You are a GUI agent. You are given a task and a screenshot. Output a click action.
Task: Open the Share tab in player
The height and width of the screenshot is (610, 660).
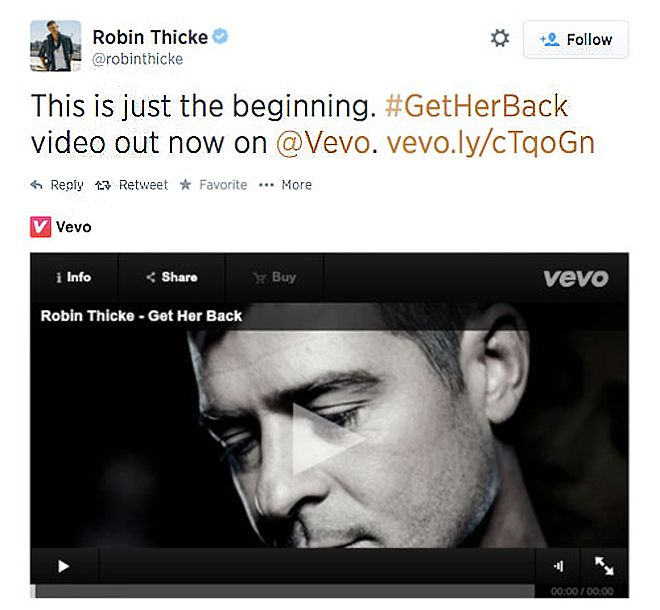point(172,277)
